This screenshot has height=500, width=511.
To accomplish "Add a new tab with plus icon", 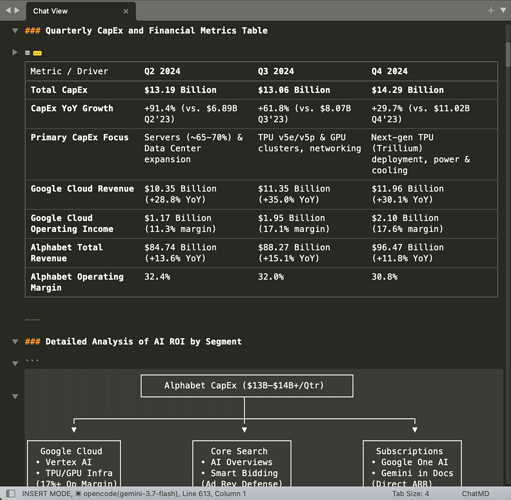I will (x=490, y=11).
